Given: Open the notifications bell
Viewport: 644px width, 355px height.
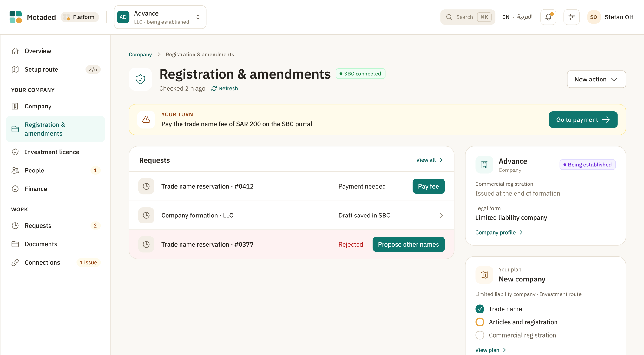Looking at the screenshot, I should click(548, 17).
